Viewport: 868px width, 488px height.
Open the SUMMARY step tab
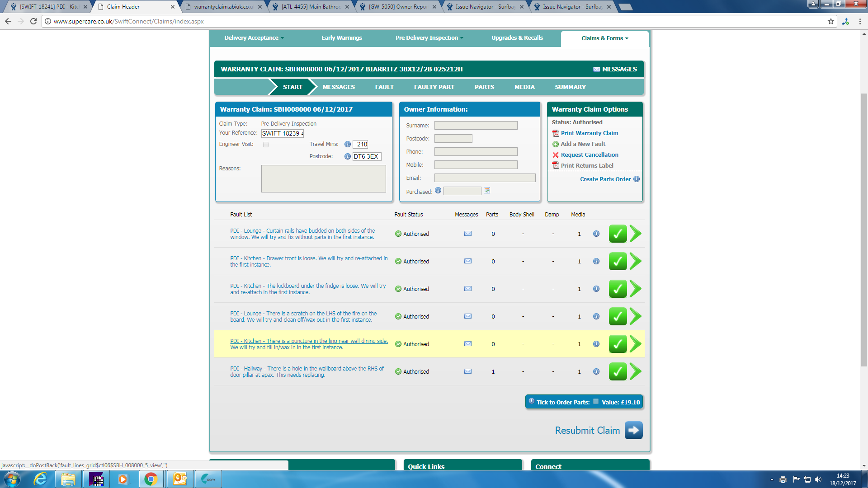[x=570, y=87]
